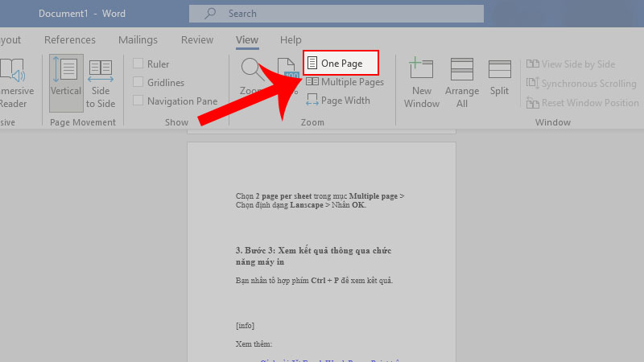This screenshot has width=644, height=362.
Task: Select Vertical page movement
Action: [x=66, y=83]
